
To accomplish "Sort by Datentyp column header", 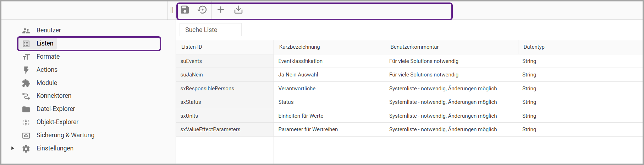I will pos(534,47).
